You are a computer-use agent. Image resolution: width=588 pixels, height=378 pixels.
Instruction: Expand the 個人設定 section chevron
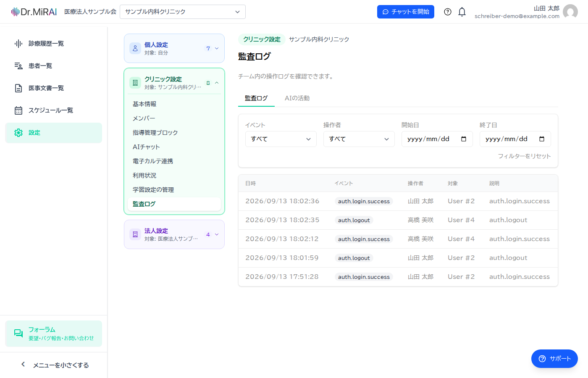pos(217,48)
